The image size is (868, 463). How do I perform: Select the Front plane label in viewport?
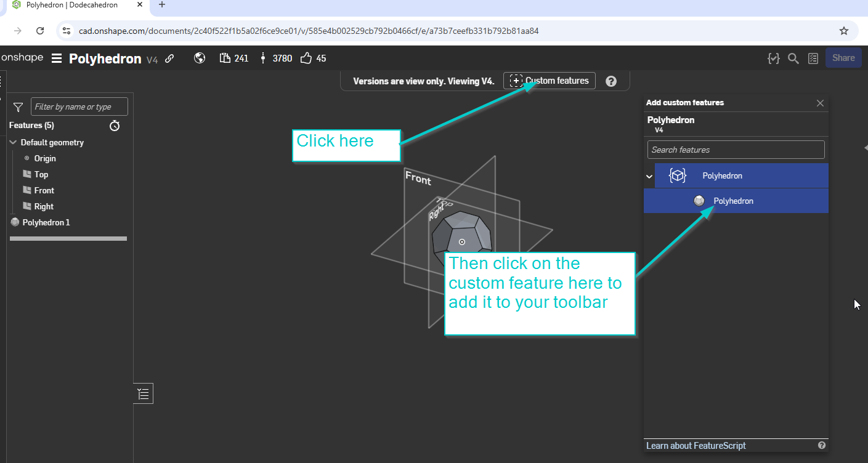click(x=418, y=179)
